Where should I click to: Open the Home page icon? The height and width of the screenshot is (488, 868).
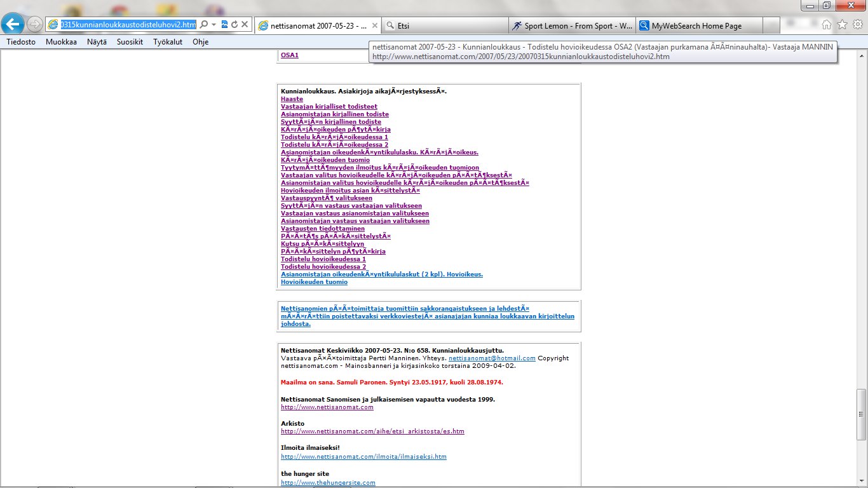coord(827,25)
